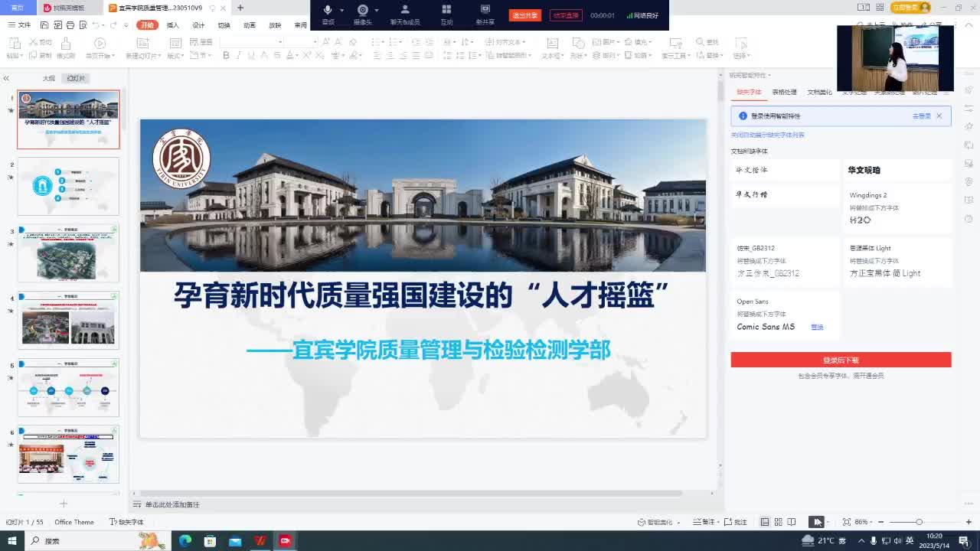Open the microphone audio icon in meeting bar

328,11
